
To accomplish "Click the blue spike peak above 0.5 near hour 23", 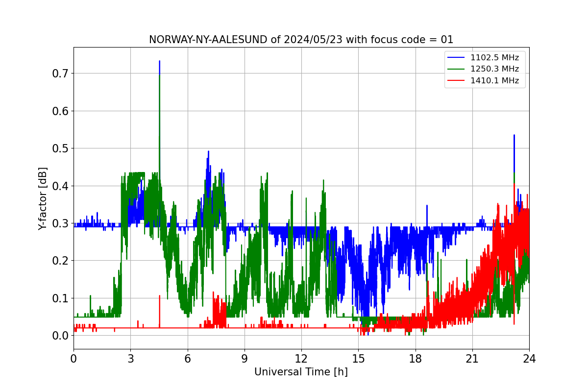I will 514,136.
